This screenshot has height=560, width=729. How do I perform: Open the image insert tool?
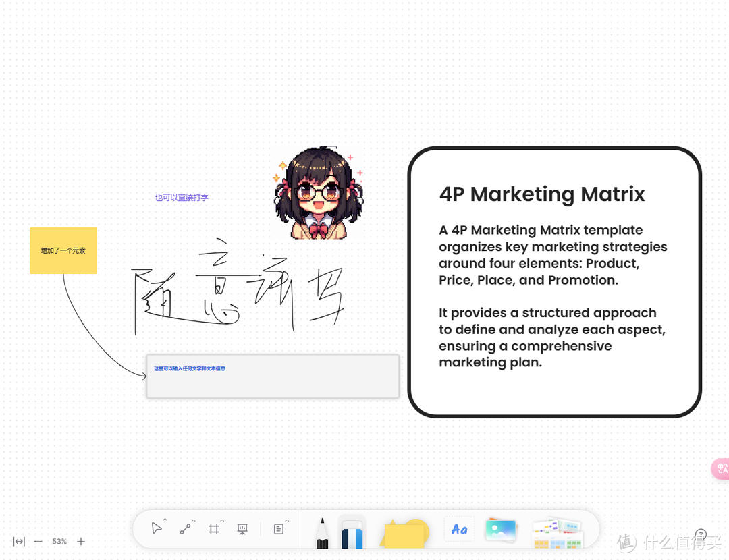pyautogui.click(x=501, y=530)
